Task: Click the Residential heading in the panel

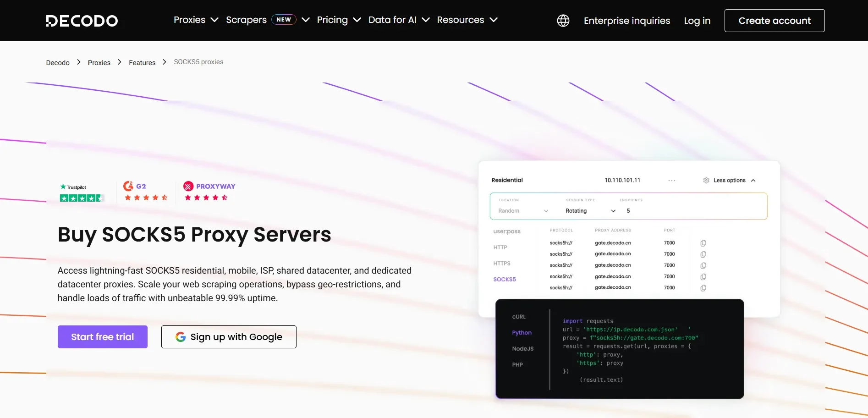Action: pyautogui.click(x=507, y=180)
